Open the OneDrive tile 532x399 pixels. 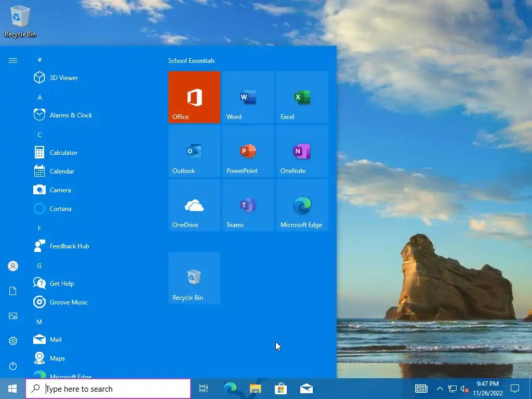(x=194, y=205)
